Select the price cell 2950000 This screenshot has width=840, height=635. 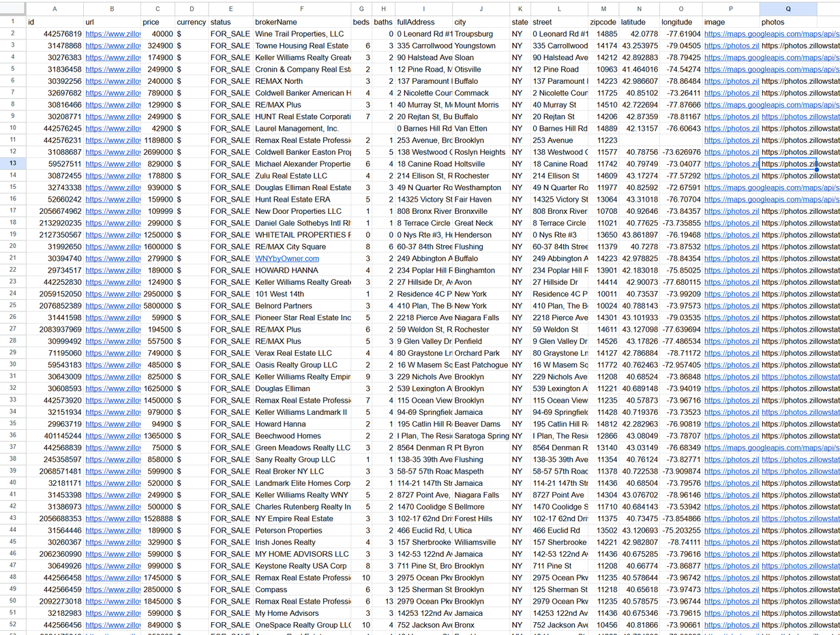point(157,294)
